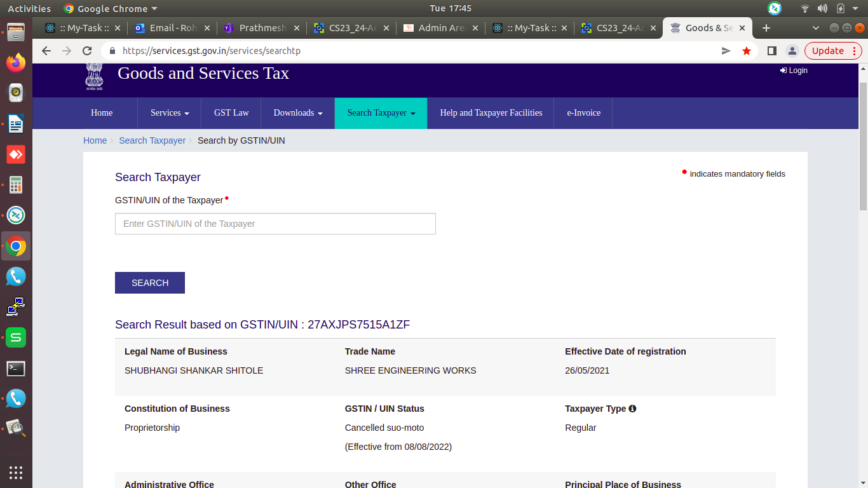Click the text SHREE ENGINEERING WORKS
Viewport: 868px width, 488px height.
410,370
